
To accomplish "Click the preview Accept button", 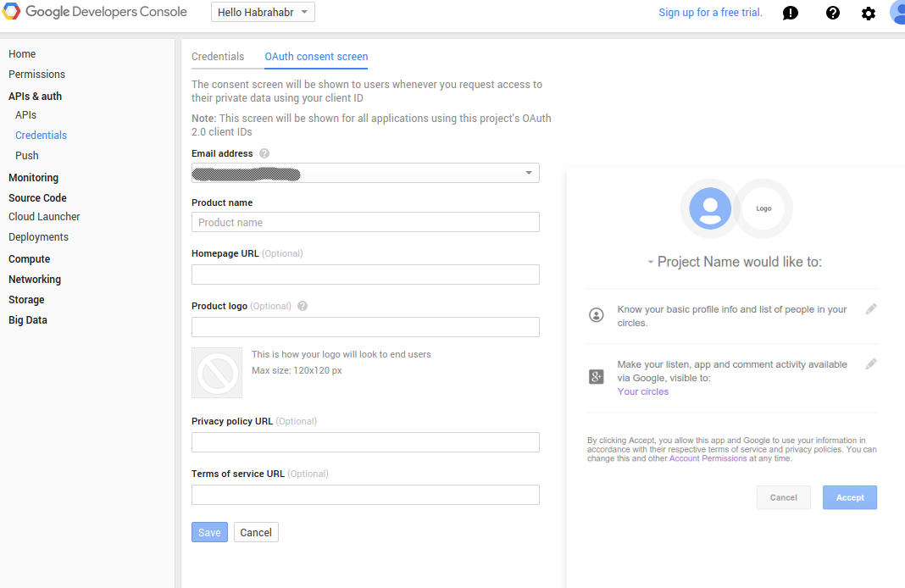I will click(x=850, y=497).
